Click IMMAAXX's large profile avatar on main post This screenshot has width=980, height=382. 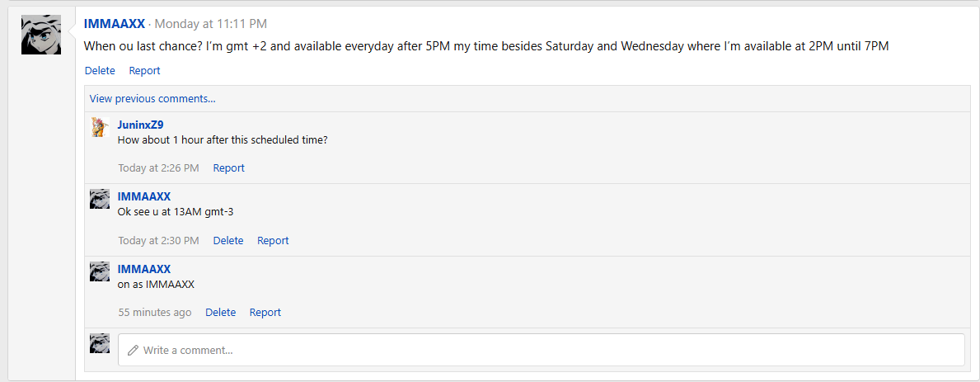pyautogui.click(x=41, y=35)
